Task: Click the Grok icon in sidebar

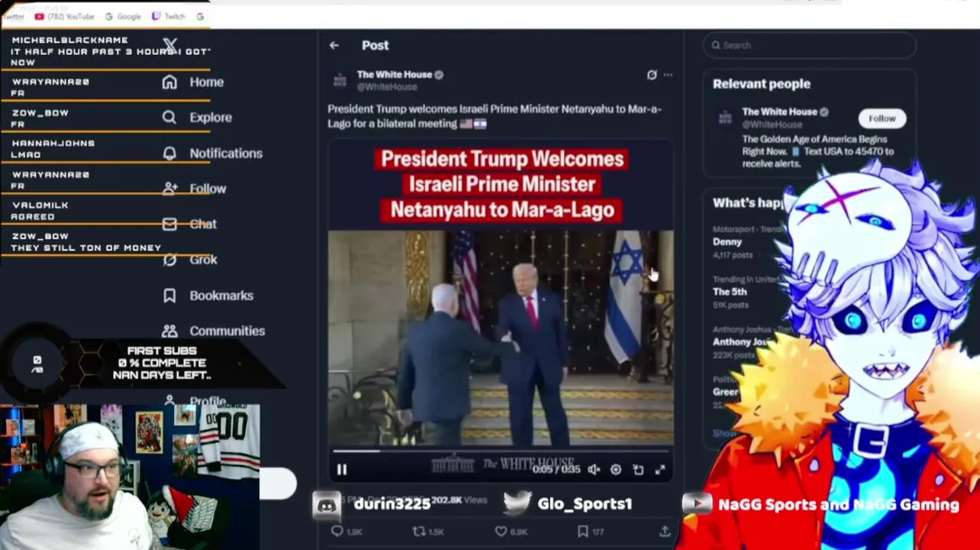Action: 169,260
